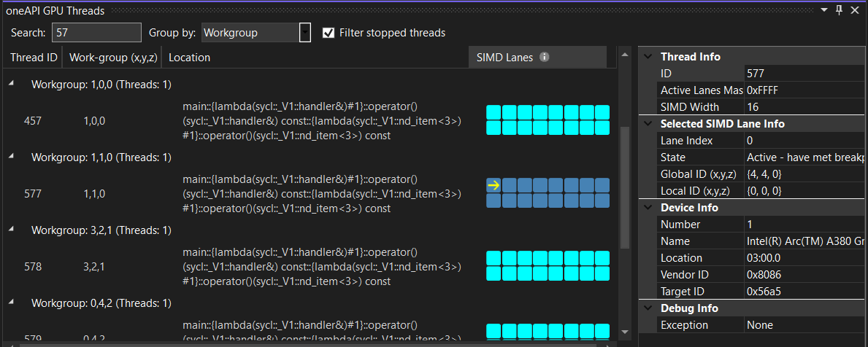Collapse the Workgroup 1,0,0 group
This screenshot has width=868, height=347.
(x=12, y=85)
